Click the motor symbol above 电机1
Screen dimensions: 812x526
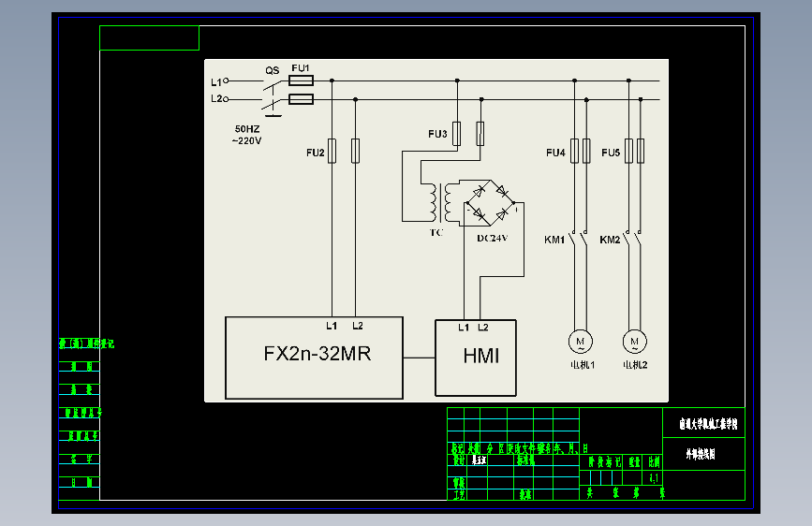point(581,342)
